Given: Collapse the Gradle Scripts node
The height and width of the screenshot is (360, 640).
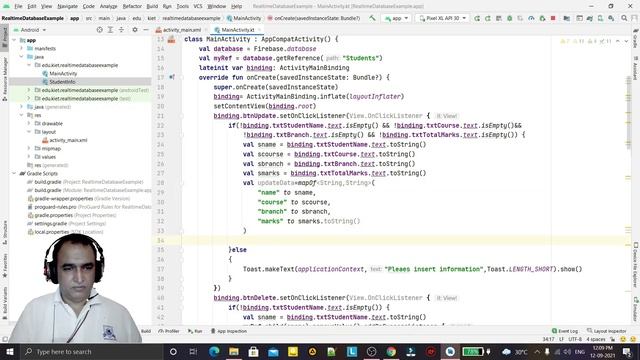Looking at the screenshot, I should [x=14, y=173].
